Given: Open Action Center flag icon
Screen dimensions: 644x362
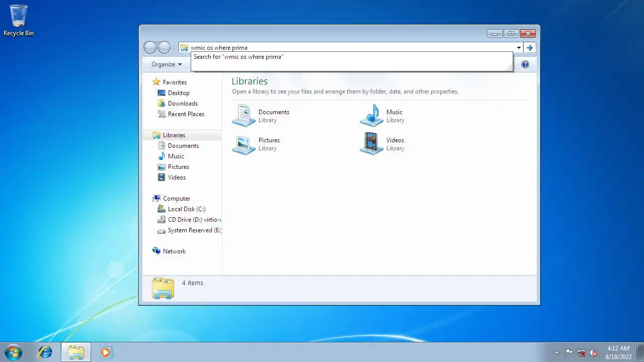Looking at the screenshot, I should 569,352.
